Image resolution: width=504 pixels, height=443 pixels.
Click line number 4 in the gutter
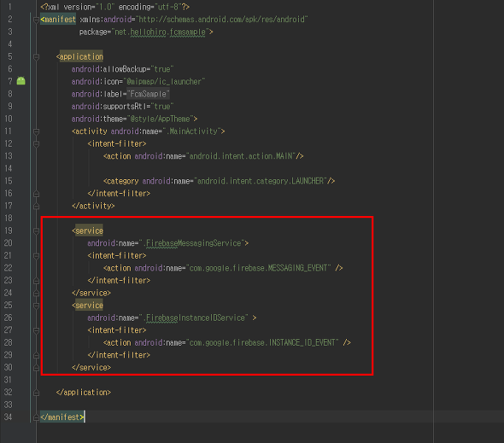coord(10,44)
